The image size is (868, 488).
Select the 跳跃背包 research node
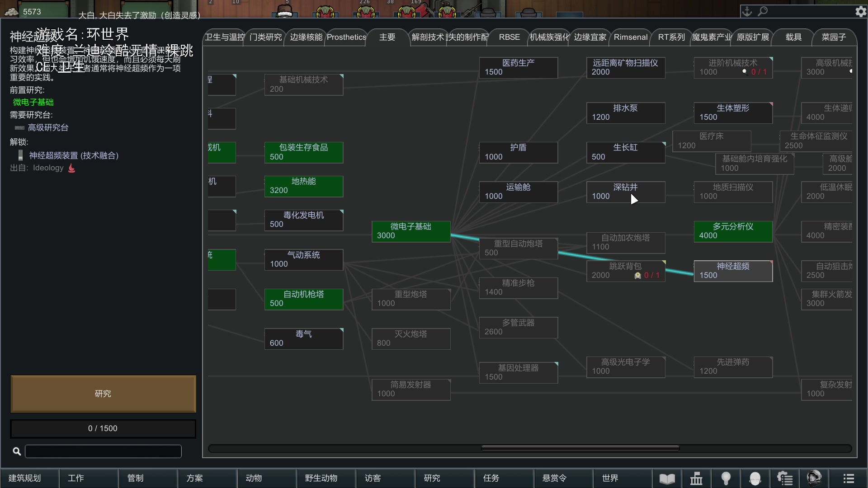click(x=625, y=271)
